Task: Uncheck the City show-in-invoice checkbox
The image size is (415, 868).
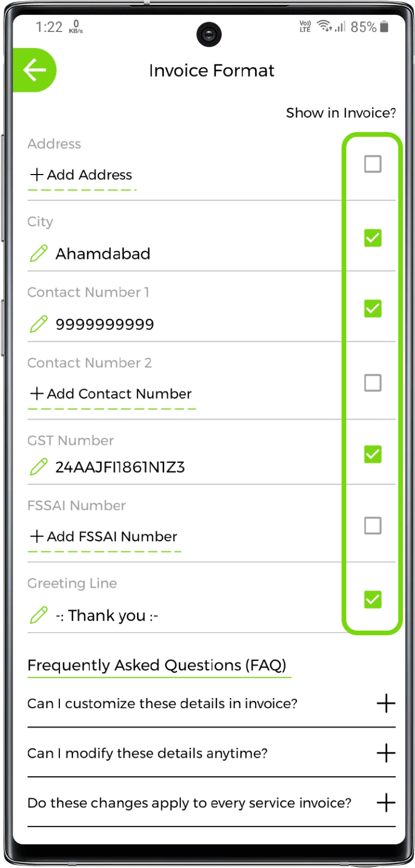Action: (x=373, y=238)
